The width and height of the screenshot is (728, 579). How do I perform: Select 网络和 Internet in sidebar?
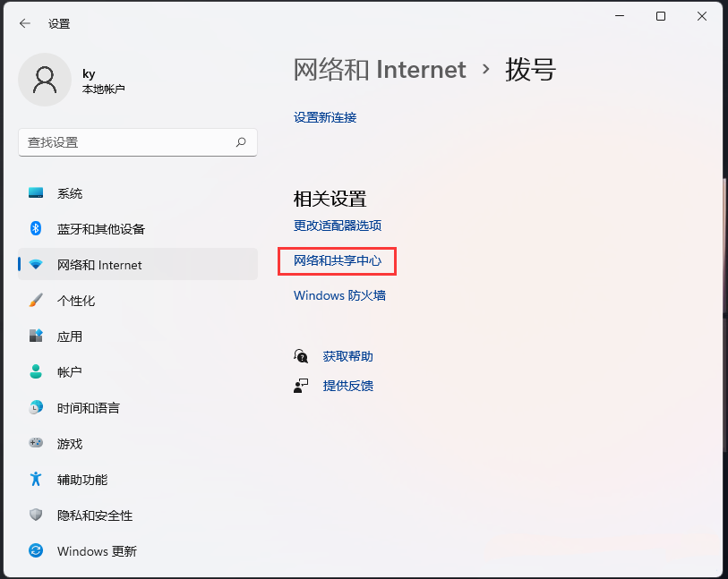click(99, 265)
